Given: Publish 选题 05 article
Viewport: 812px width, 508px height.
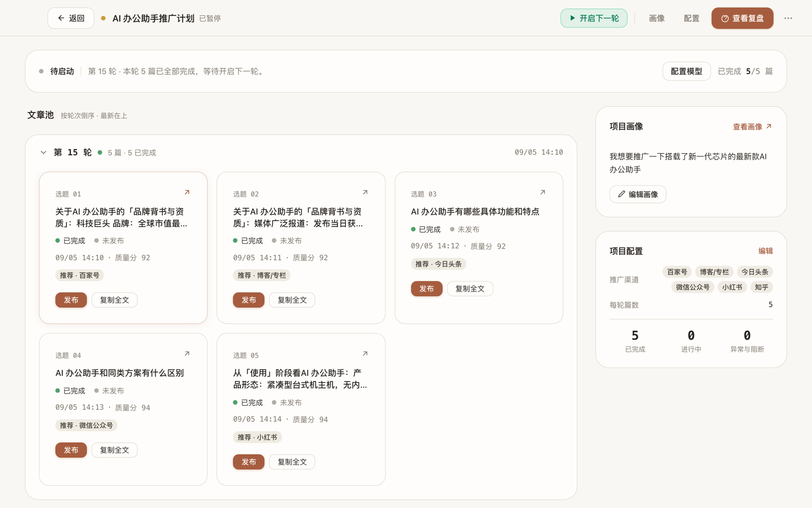Looking at the screenshot, I should click(249, 462).
